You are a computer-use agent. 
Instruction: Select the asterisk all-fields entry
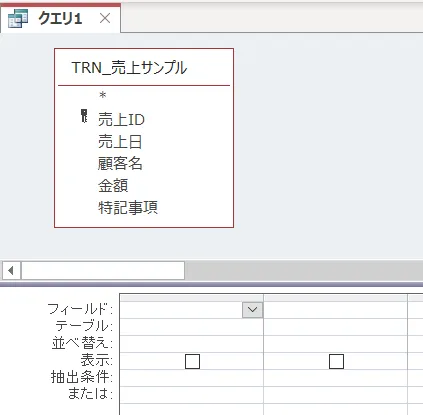click(103, 96)
